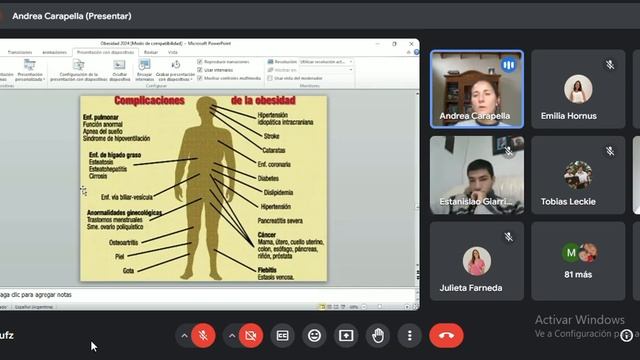Click Tobias Leckie's avatar tile
The image size is (640, 360).
578,175
